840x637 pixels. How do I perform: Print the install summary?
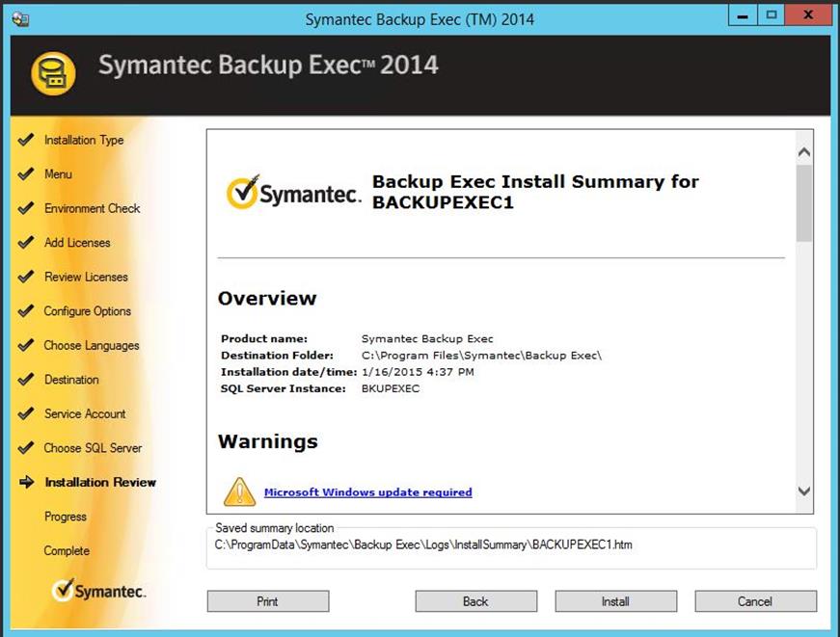tap(268, 601)
